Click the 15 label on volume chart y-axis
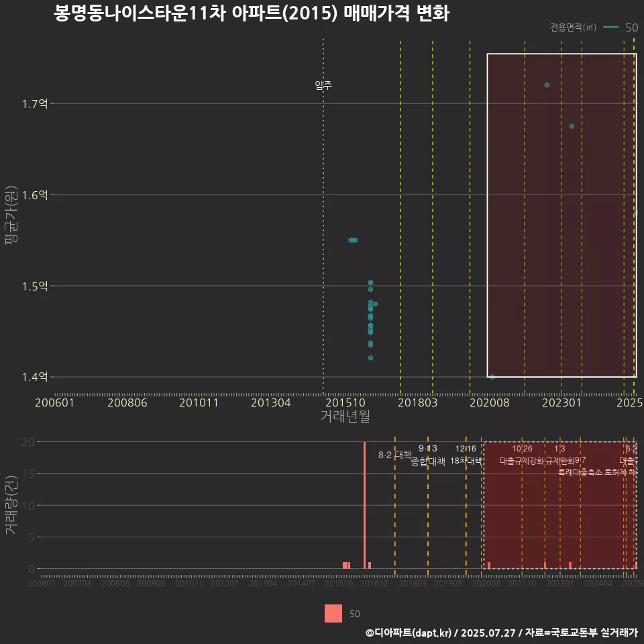This screenshot has height=644, width=644. pyautogui.click(x=28, y=474)
